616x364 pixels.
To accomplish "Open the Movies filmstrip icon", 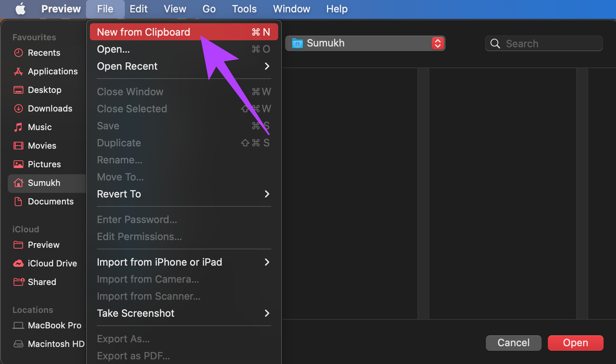I will [x=18, y=146].
